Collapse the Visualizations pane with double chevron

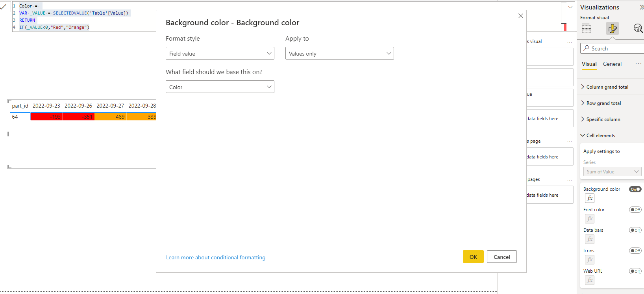641,7
